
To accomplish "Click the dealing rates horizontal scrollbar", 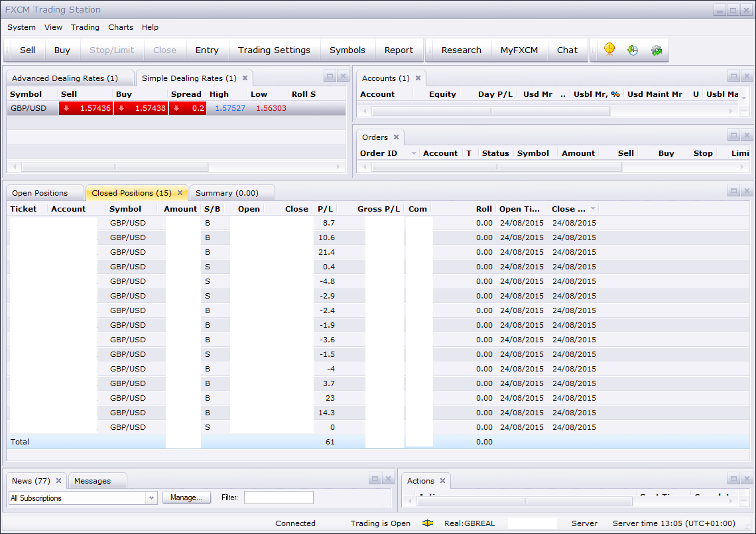I will [115, 167].
